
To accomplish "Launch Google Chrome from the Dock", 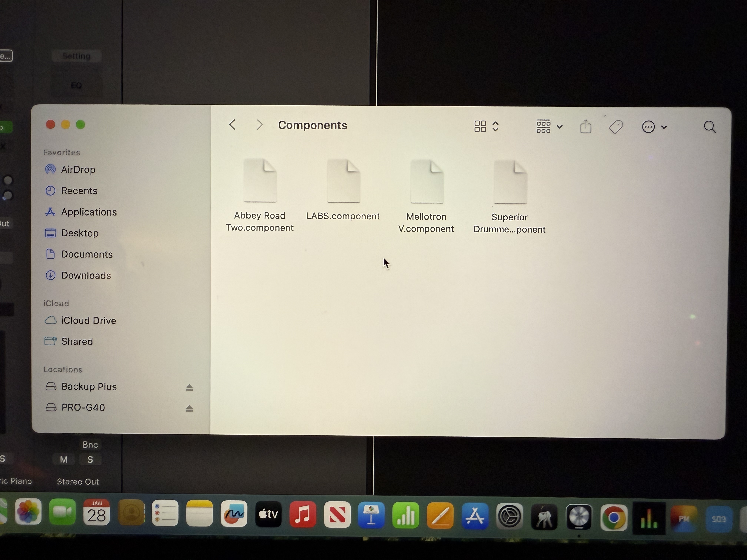I will 614,517.
